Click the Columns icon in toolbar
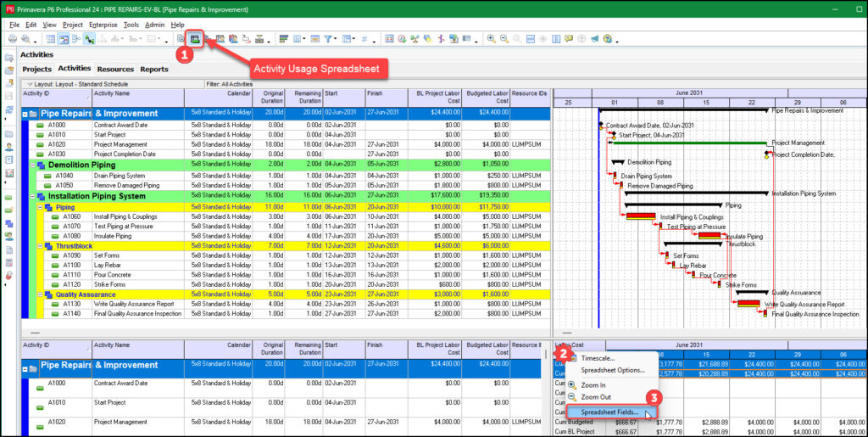 click(x=298, y=39)
